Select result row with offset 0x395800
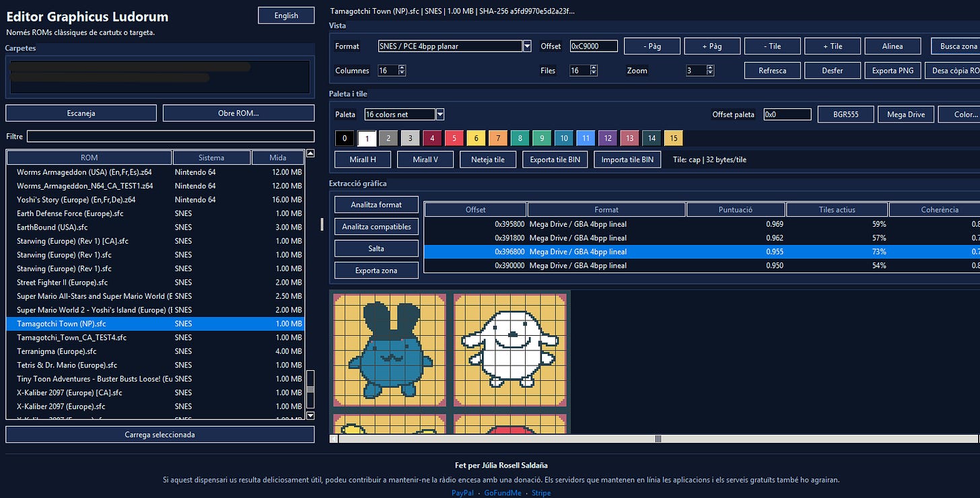The image size is (980, 498). point(701,224)
